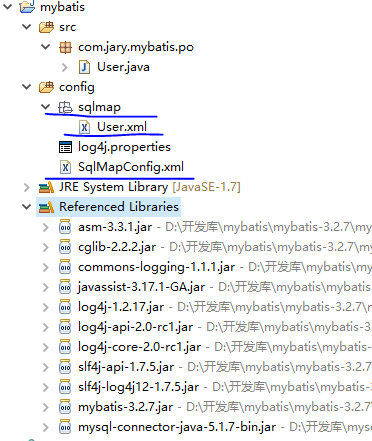
Task: Select the mysql-connector-java-5.1.7-bin.jar entry text
Action: tap(177, 427)
